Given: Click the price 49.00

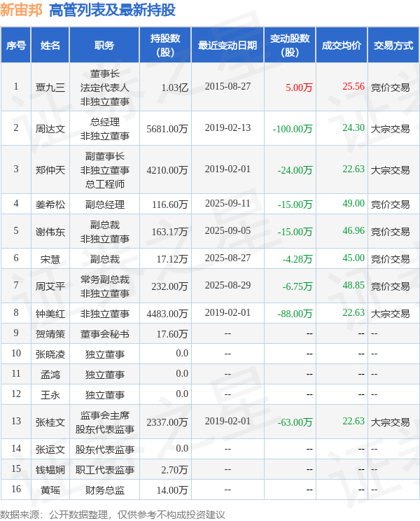Looking at the screenshot, I should pos(353,203).
